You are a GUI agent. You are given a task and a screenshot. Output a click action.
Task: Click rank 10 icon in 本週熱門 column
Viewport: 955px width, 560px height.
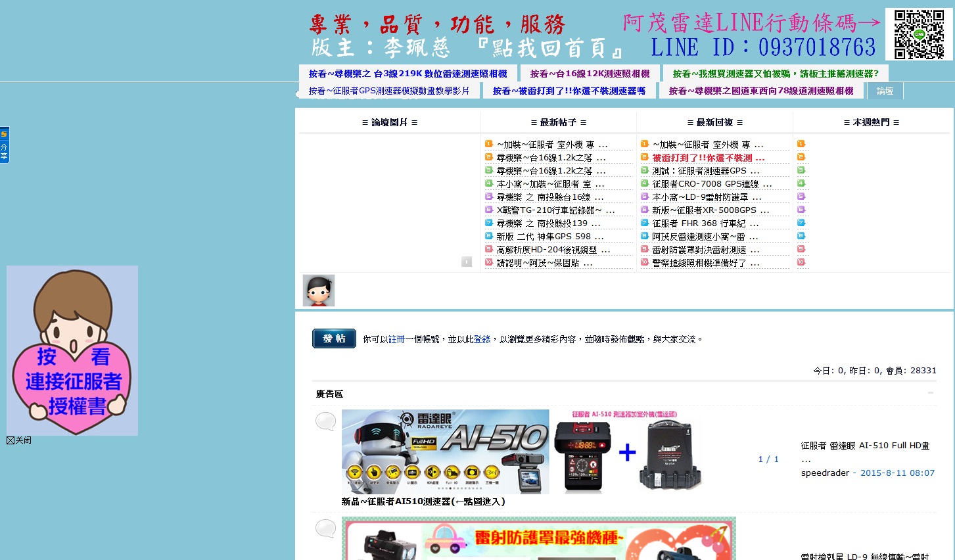click(801, 262)
